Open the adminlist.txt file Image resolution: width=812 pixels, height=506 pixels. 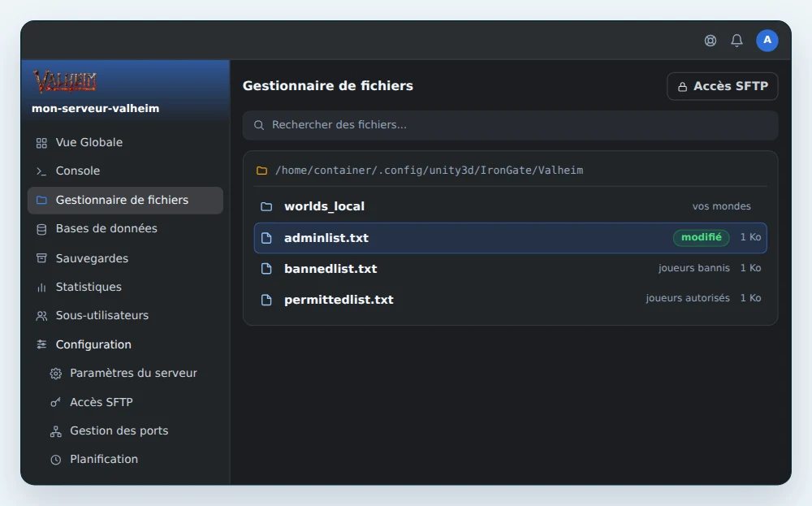click(x=510, y=238)
